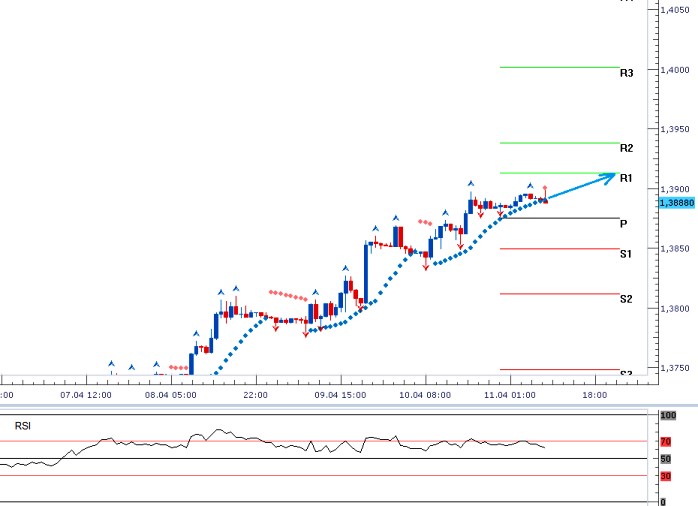Click the R1 resistance label

point(626,178)
